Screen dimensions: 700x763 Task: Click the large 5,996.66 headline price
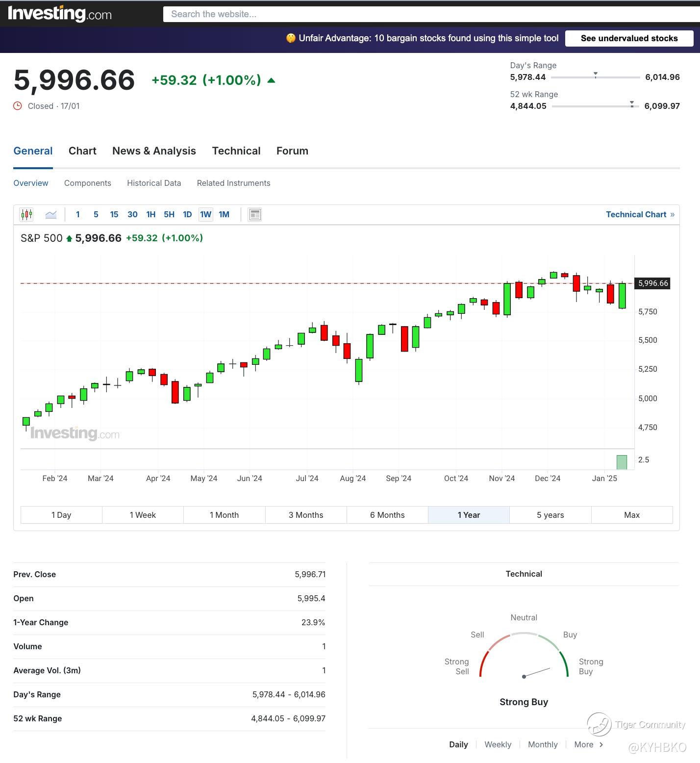74,80
